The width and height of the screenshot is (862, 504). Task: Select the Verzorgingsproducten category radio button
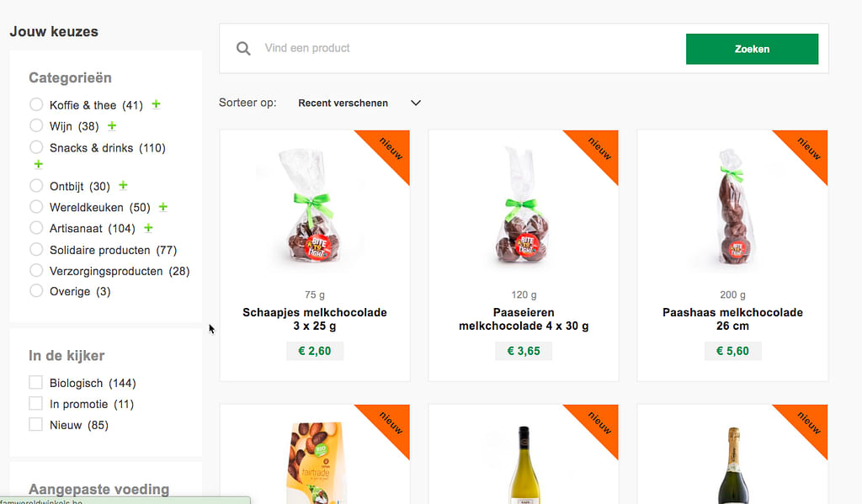tap(35, 271)
